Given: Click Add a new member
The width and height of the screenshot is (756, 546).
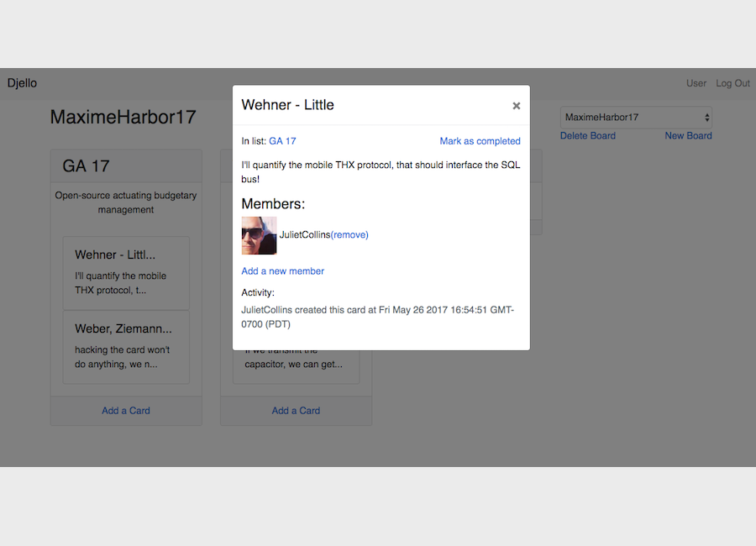Looking at the screenshot, I should coord(282,271).
